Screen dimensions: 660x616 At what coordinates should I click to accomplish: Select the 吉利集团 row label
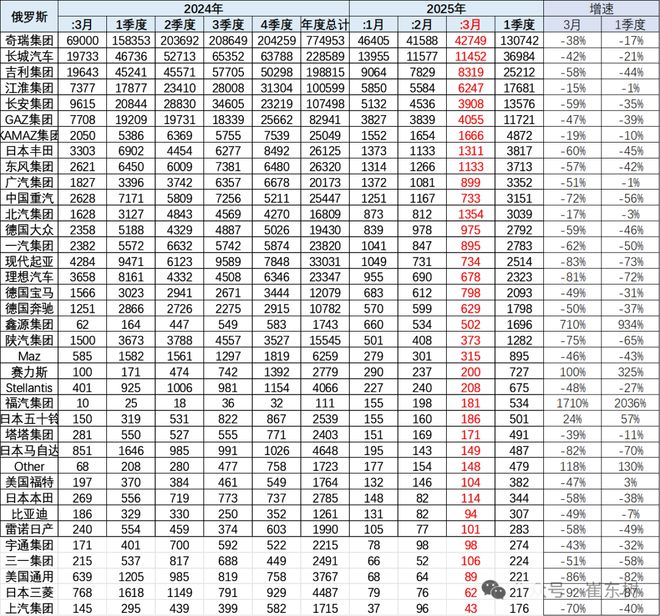[29, 72]
